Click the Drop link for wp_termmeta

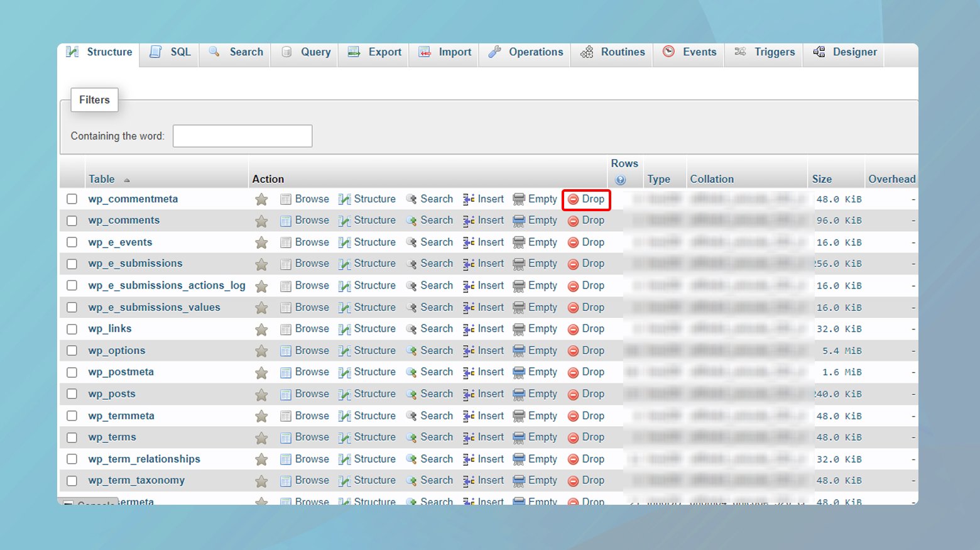pos(592,415)
